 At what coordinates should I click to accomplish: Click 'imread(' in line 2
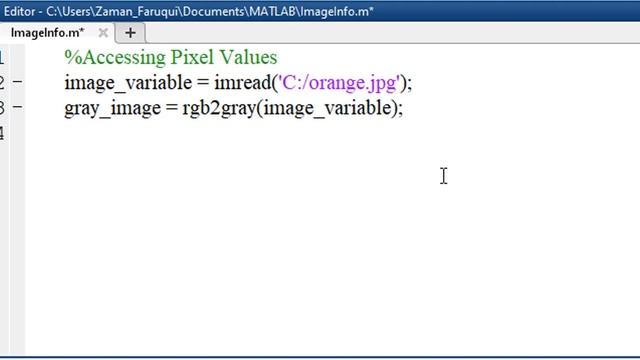(246, 83)
